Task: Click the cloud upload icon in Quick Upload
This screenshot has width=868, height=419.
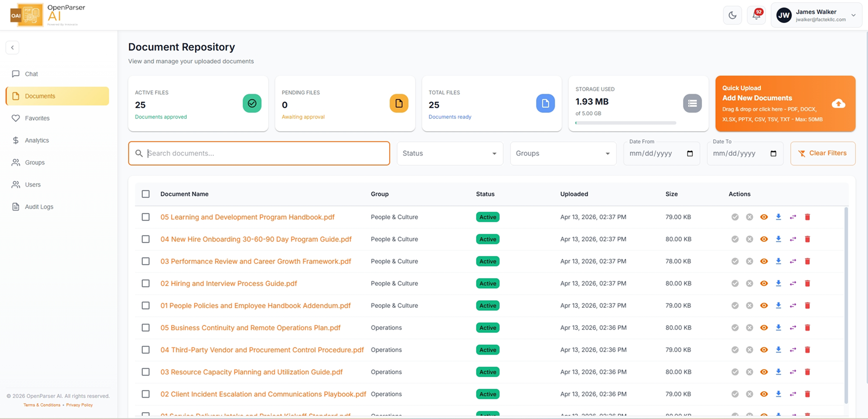Action: coord(839,104)
